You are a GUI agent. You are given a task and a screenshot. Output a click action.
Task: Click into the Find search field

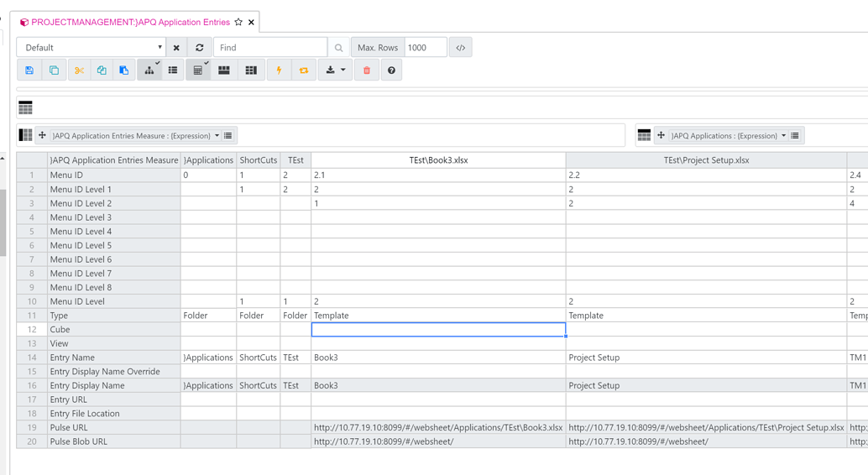click(270, 48)
